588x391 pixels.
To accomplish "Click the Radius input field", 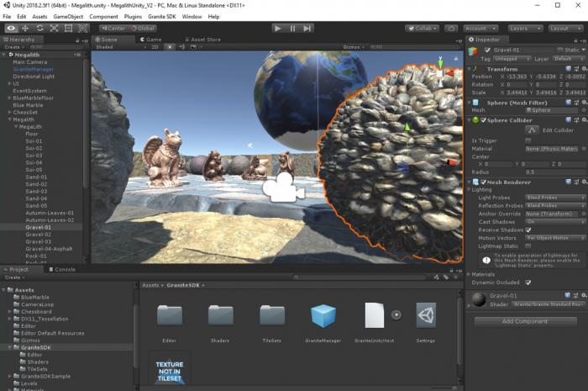I will tap(555, 172).
